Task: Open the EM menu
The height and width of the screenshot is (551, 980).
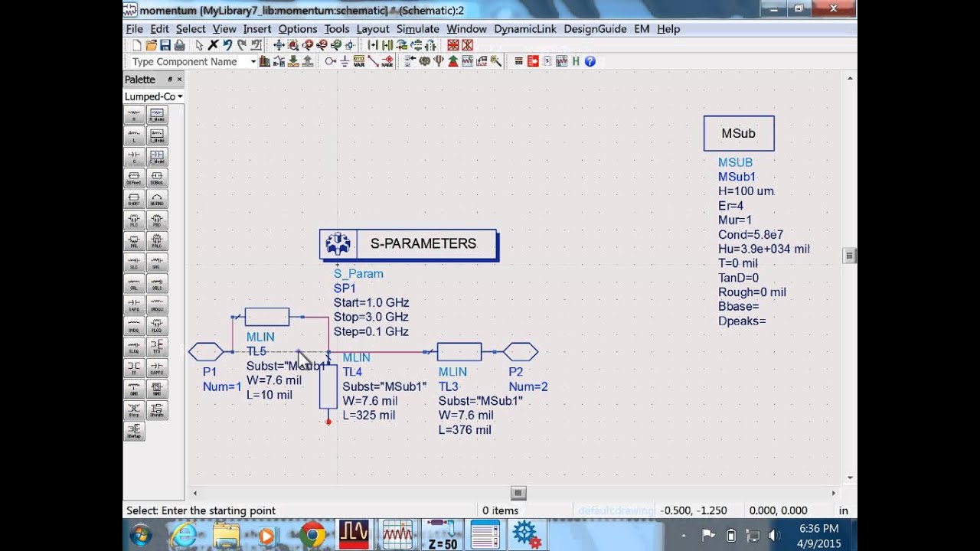Action: coord(642,29)
